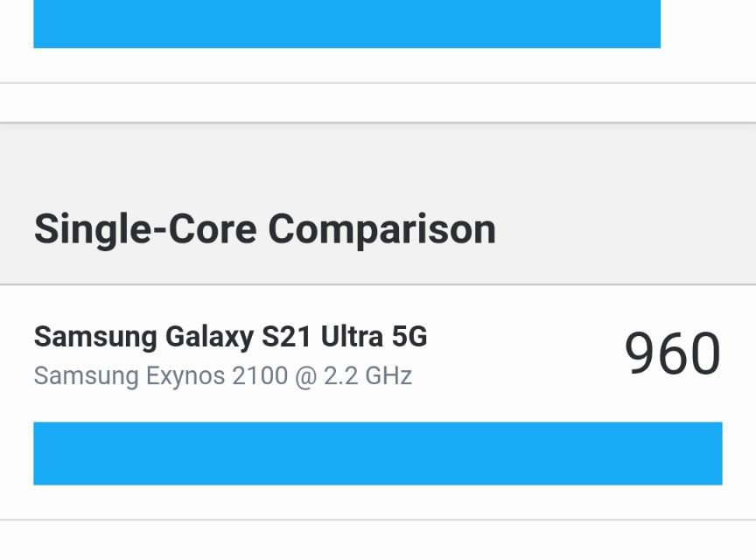Select the Samsung Exynos 2100 processor subtitle
Screen dimensions: 756x560
pos(222,376)
